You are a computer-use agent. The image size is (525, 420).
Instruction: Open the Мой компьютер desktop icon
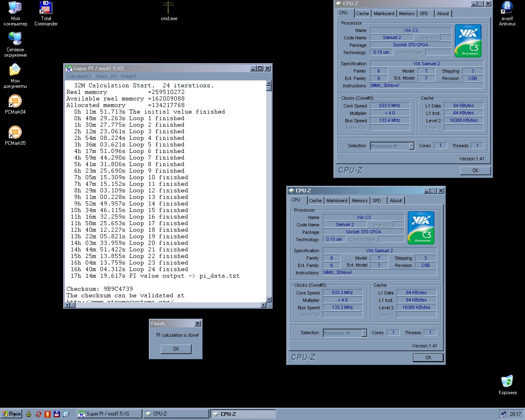[x=15, y=14]
